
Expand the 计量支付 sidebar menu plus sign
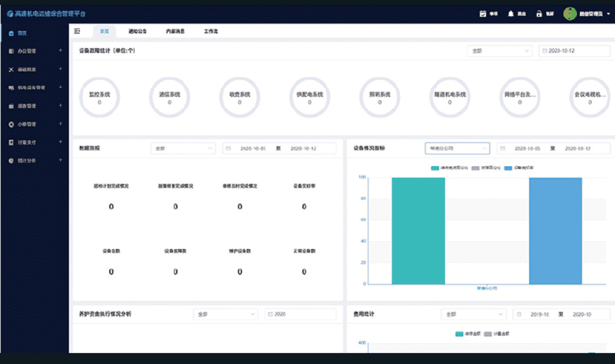click(60, 142)
